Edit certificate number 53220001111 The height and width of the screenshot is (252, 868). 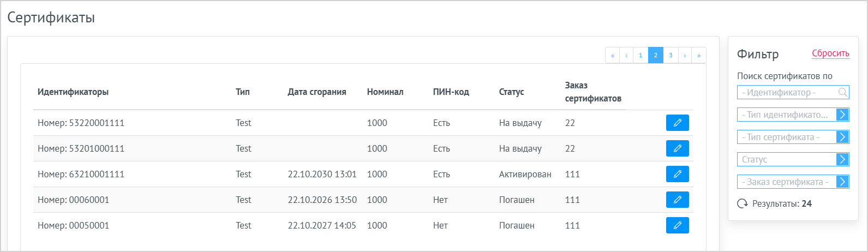pyautogui.click(x=677, y=123)
